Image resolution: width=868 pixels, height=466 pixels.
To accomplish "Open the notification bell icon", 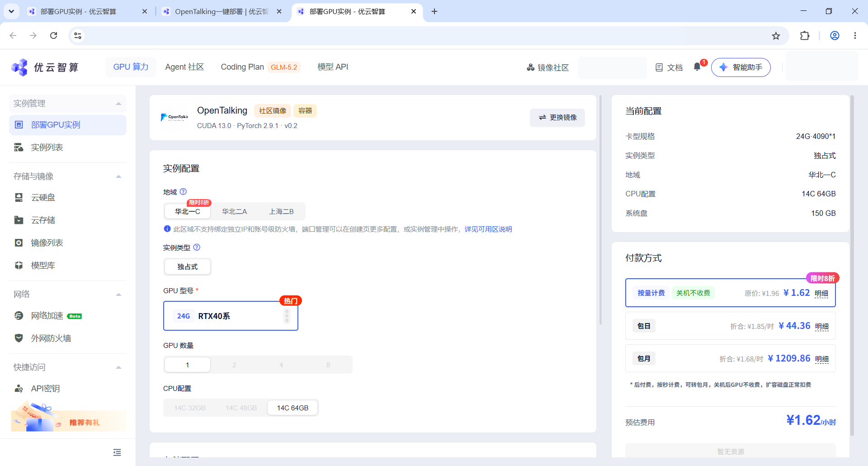I will [x=697, y=67].
